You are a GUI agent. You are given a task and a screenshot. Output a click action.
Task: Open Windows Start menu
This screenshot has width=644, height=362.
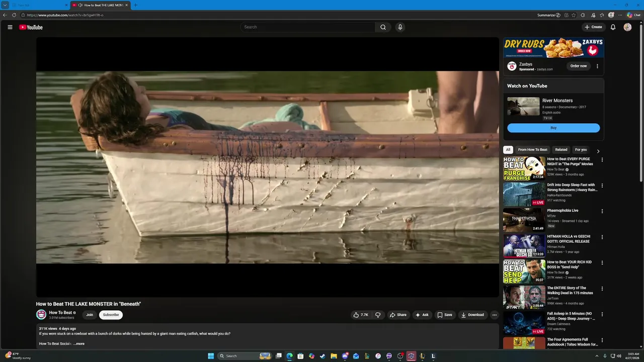211,356
